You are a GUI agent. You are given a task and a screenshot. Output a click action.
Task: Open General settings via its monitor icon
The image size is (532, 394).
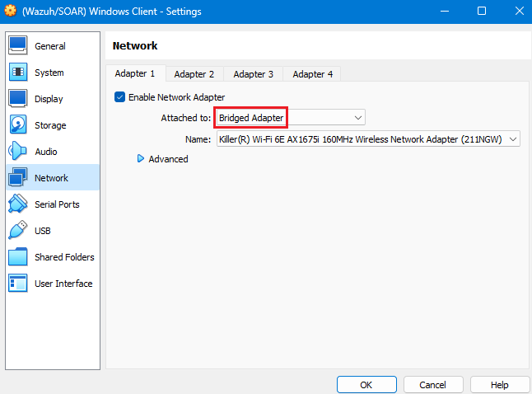pos(17,46)
